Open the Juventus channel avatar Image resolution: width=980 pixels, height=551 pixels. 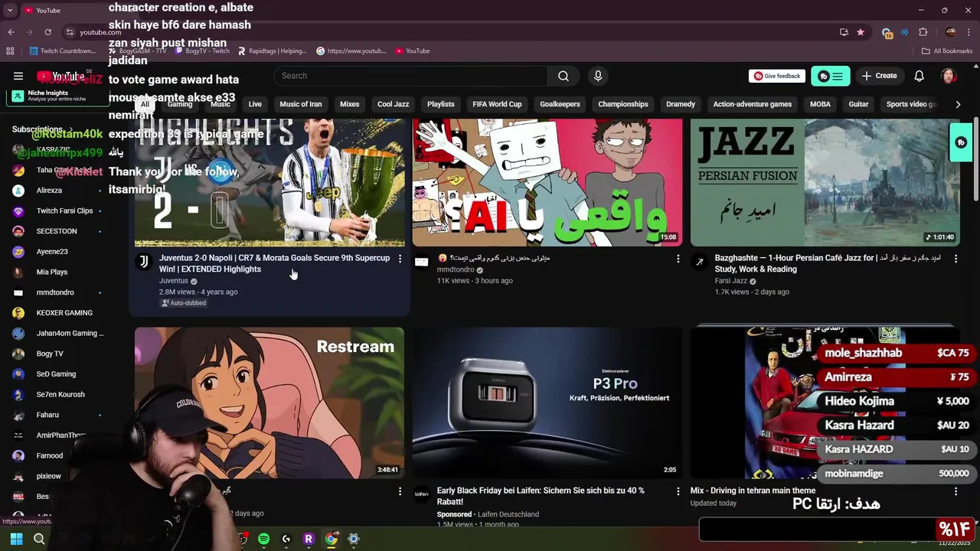[x=143, y=262]
